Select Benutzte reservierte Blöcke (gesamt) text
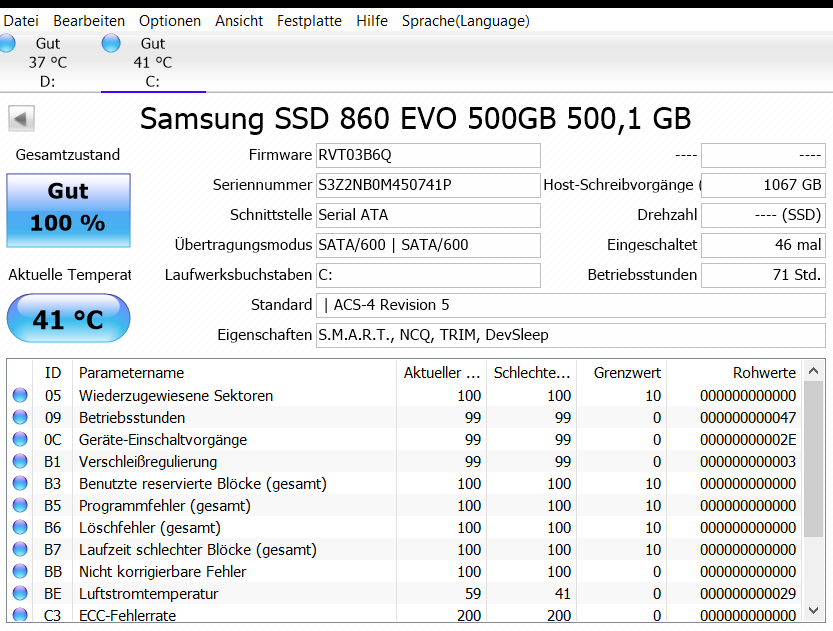The width and height of the screenshot is (833, 631). click(x=203, y=484)
